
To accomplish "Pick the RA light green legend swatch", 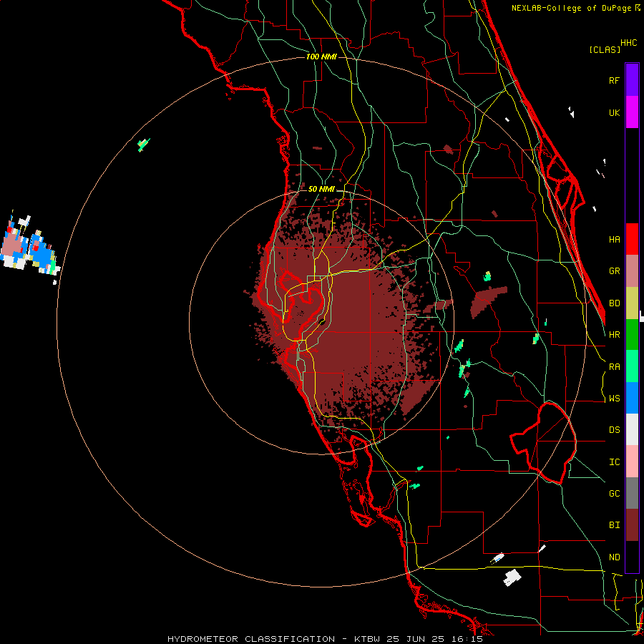I will tap(632, 366).
